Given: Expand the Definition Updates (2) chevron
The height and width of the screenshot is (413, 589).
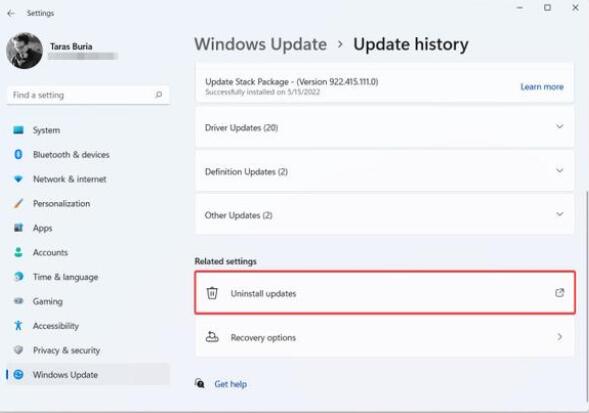Looking at the screenshot, I should (559, 171).
